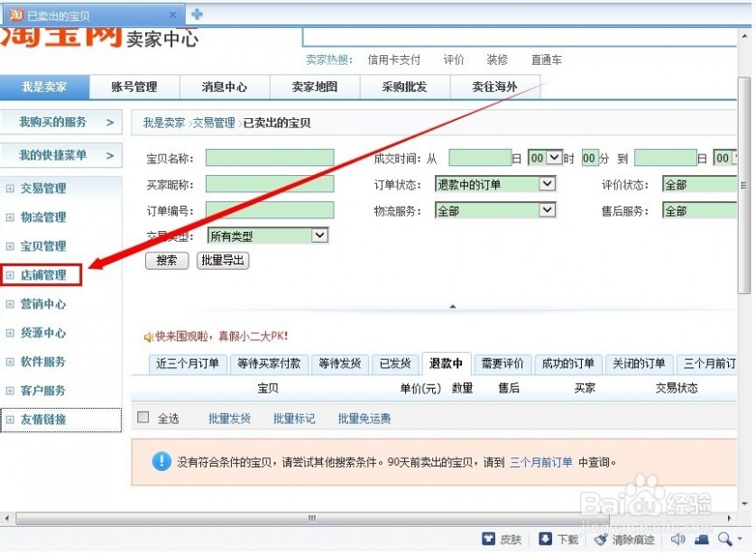The width and height of the screenshot is (756, 554).
Task: Open the downloads (下载) icon in status bar
Action: point(545,539)
